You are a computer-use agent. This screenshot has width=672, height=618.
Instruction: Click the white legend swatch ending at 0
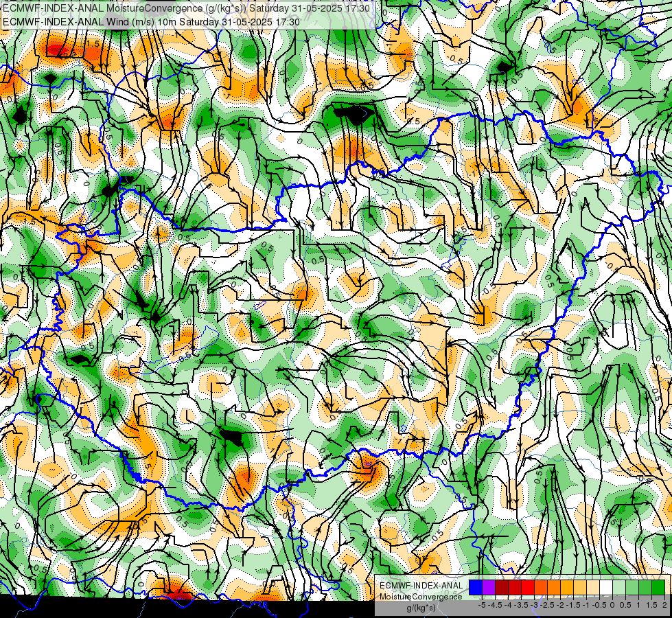point(606,587)
